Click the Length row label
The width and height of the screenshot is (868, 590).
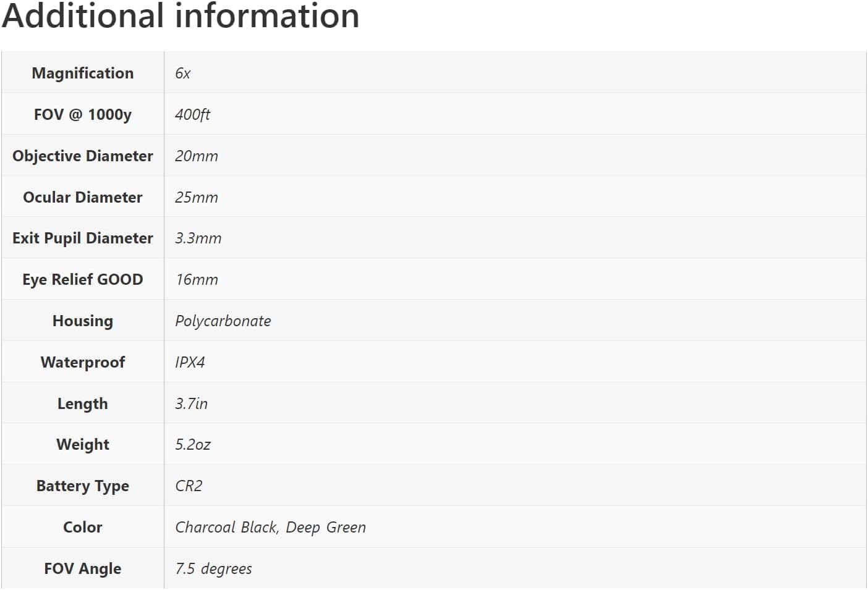(x=83, y=403)
